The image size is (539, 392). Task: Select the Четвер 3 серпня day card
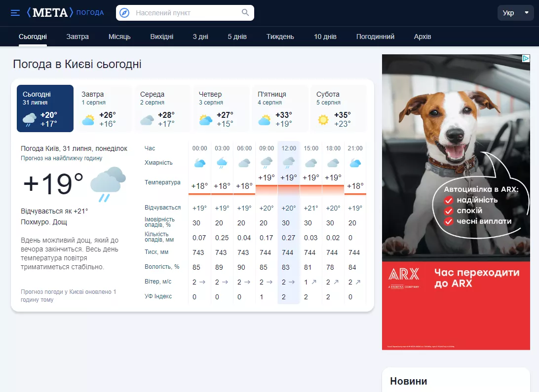point(221,108)
